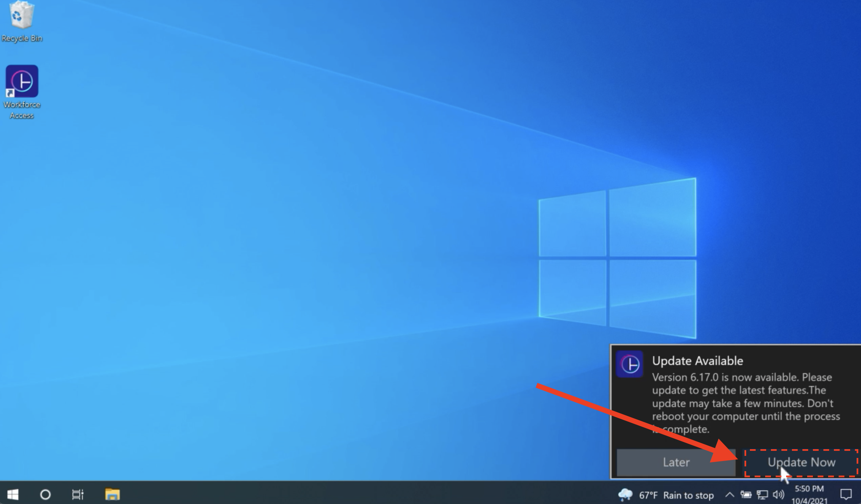The height and width of the screenshot is (504, 861).
Task: Open the Windows Start menu
Action: 13,494
